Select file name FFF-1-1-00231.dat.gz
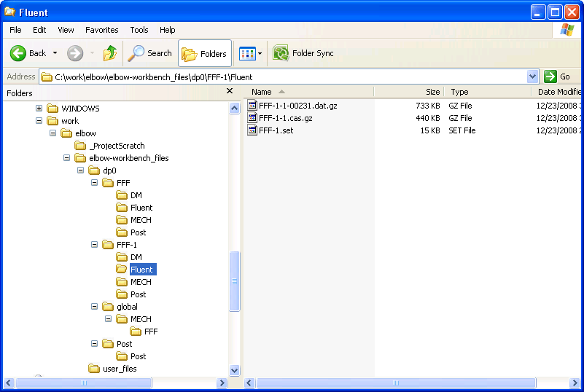Screen dimensions: 584x392 click(x=298, y=106)
